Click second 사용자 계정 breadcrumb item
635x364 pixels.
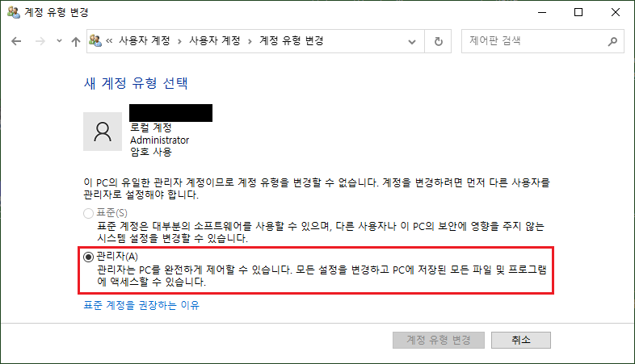click(215, 41)
